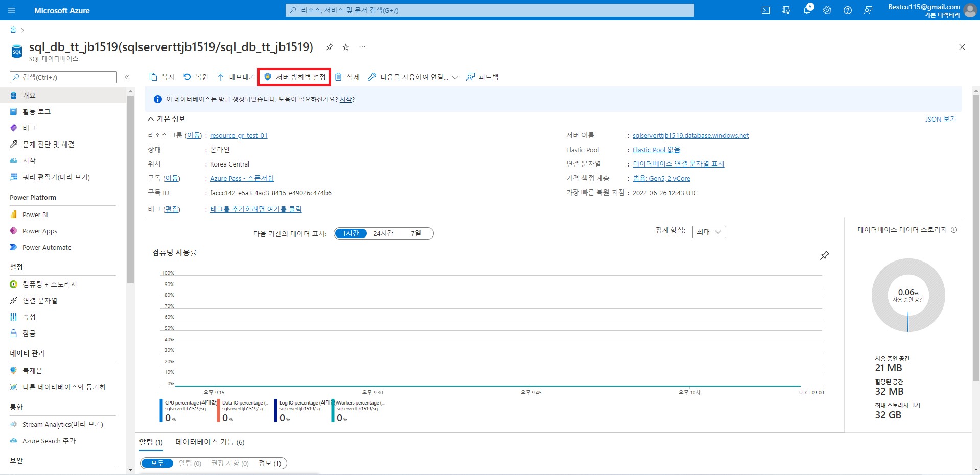Open the resource_gr_test_01 resource group link
980x475 pixels.
coord(239,136)
